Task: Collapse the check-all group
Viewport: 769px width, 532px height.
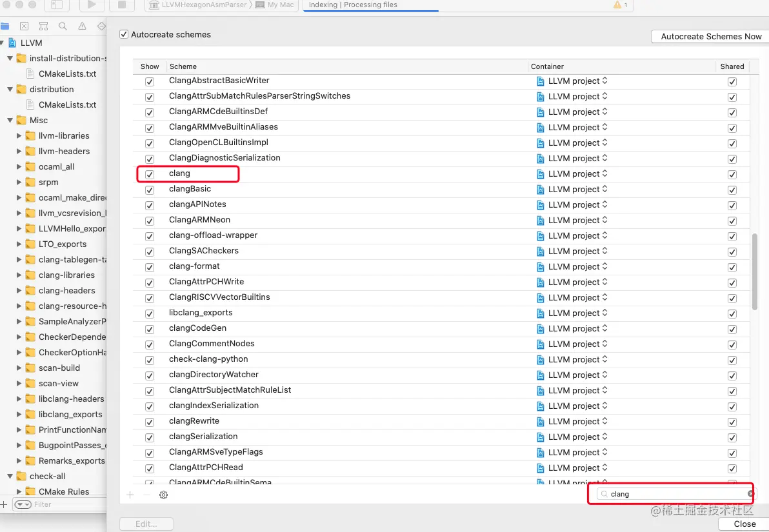Action: click(x=10, y=476)
